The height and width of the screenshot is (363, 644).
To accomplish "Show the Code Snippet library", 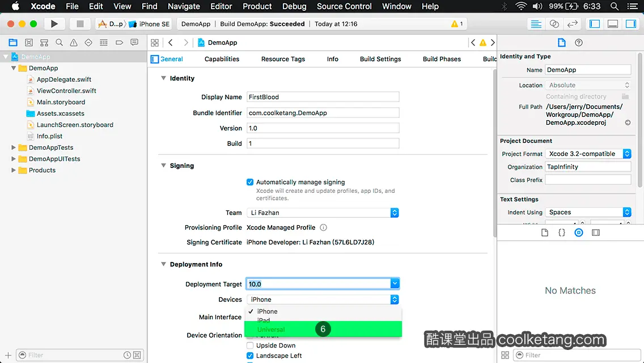I will click(x=561, y=233).
